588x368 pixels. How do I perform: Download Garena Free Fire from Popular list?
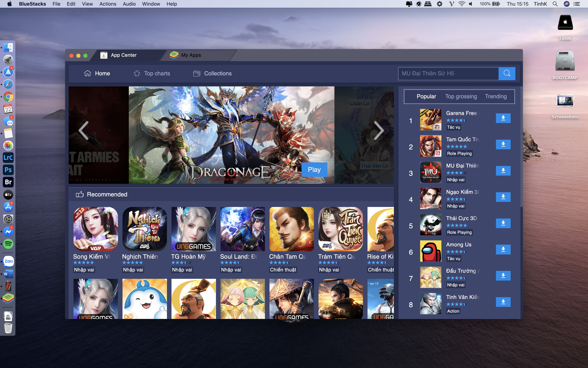(503, 118)
